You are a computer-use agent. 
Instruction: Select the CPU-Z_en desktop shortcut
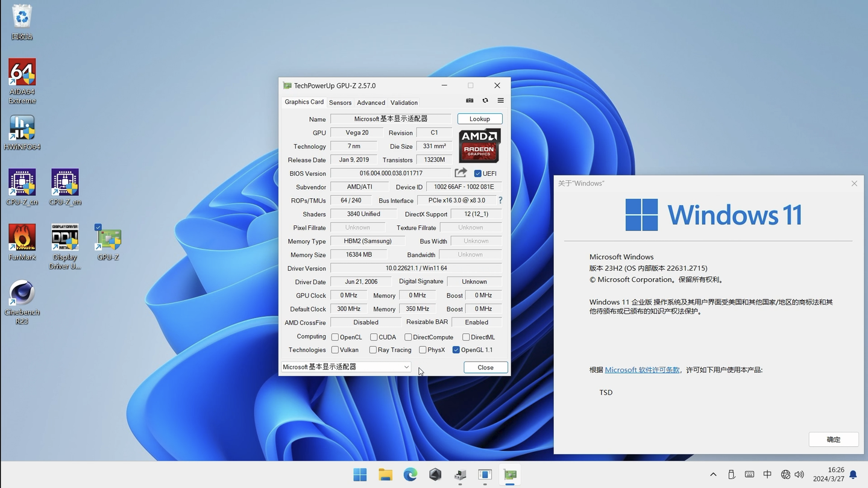pyautogui.click(x=65, y=187)
